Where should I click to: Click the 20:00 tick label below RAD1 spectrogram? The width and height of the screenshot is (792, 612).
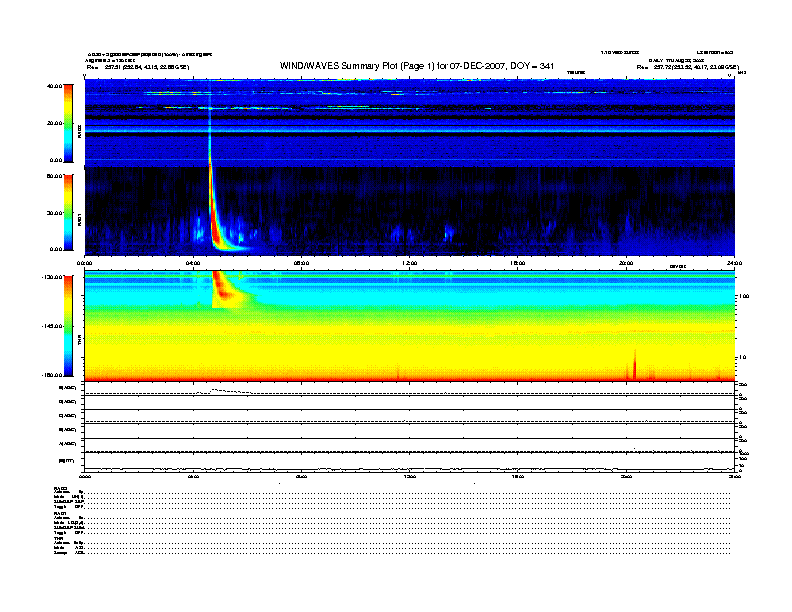[x=626, y=263]
